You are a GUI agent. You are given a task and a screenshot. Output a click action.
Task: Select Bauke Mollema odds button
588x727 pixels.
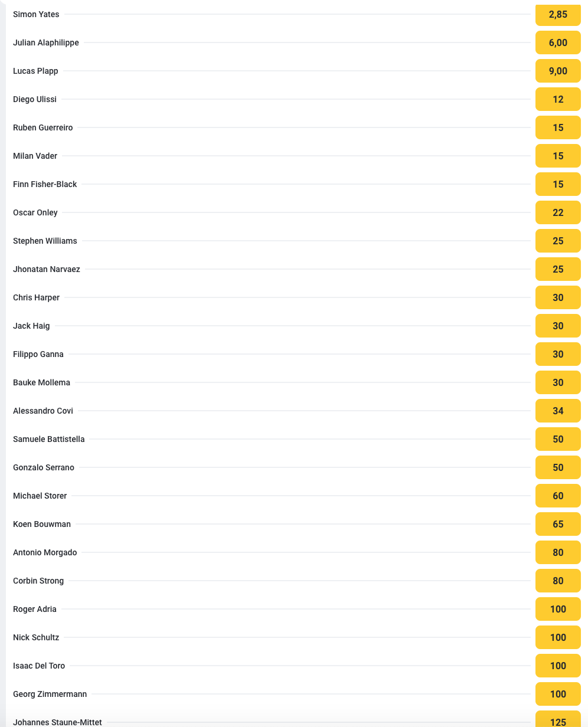[558, 382]
